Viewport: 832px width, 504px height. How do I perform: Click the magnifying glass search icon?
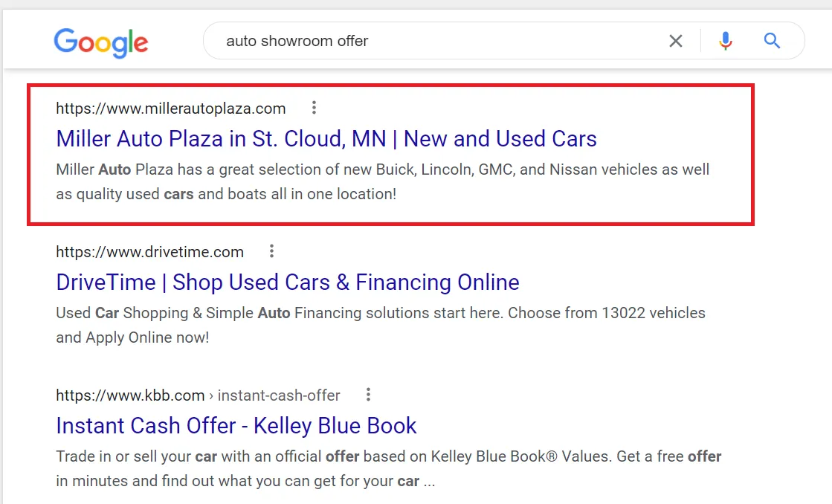[773, 41]
